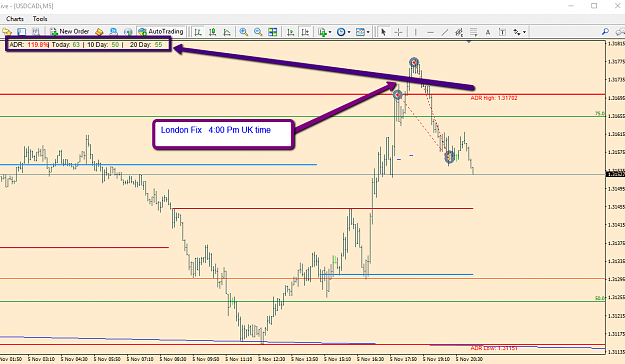Select the Fibonacci Retracement tool
Image resolution: width=625 pixels, height=364 pixels.
[x=474, y=32]
